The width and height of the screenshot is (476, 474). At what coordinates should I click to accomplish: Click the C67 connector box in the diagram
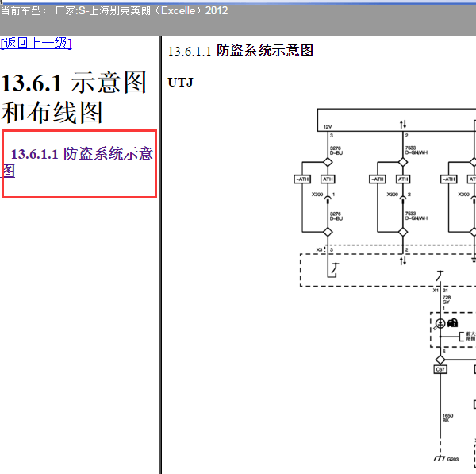(x=440, y=369)
